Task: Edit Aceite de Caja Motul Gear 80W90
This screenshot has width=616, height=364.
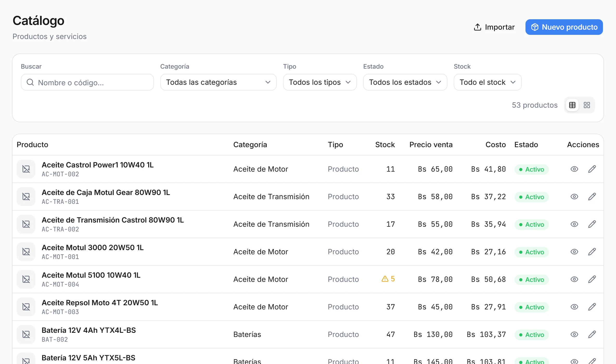Action: pos(592,197)
